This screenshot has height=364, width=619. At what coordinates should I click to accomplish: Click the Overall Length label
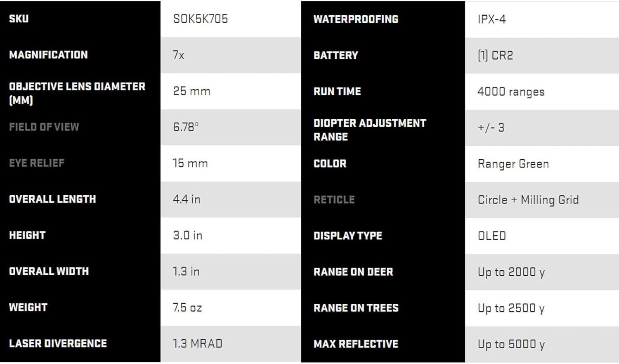(52, 199)
